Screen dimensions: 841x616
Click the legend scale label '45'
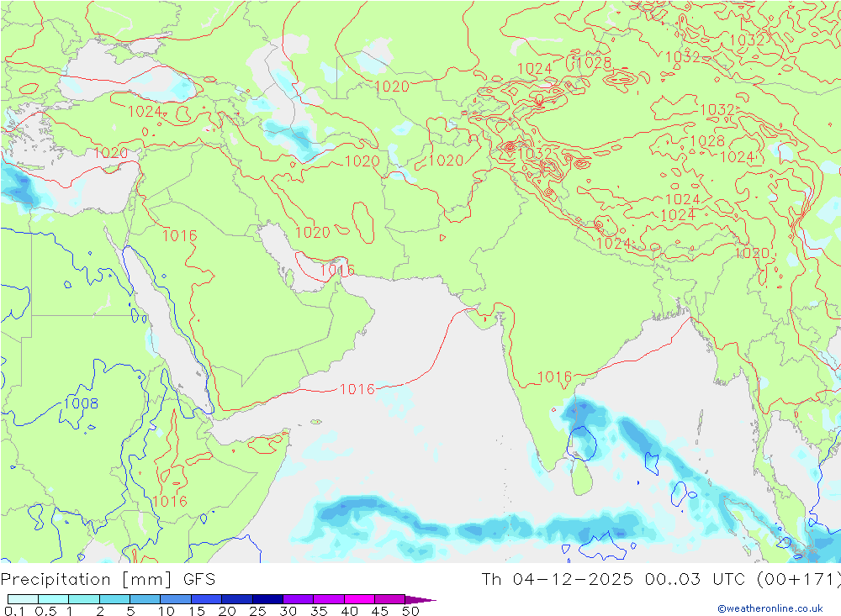point(380,611)
